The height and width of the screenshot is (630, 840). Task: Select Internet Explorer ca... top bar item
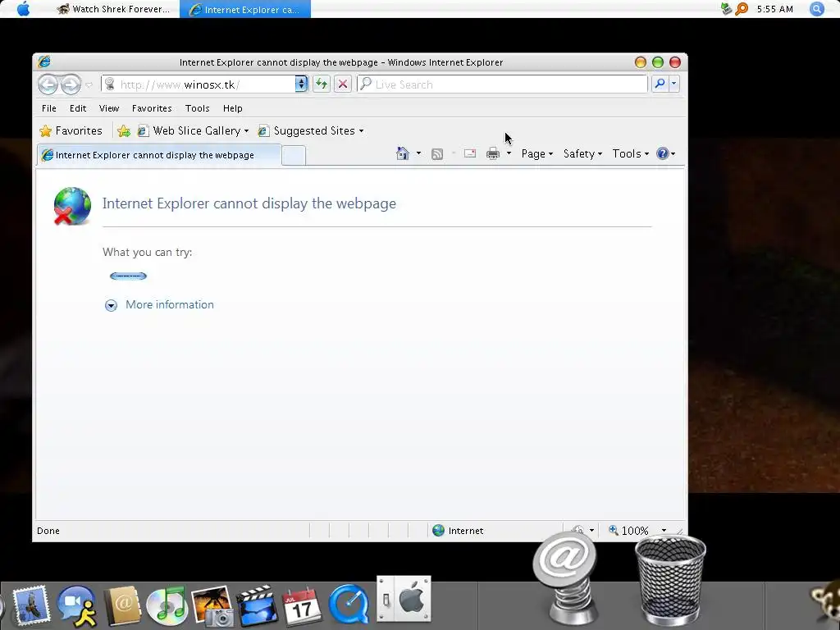coord(244,9)
